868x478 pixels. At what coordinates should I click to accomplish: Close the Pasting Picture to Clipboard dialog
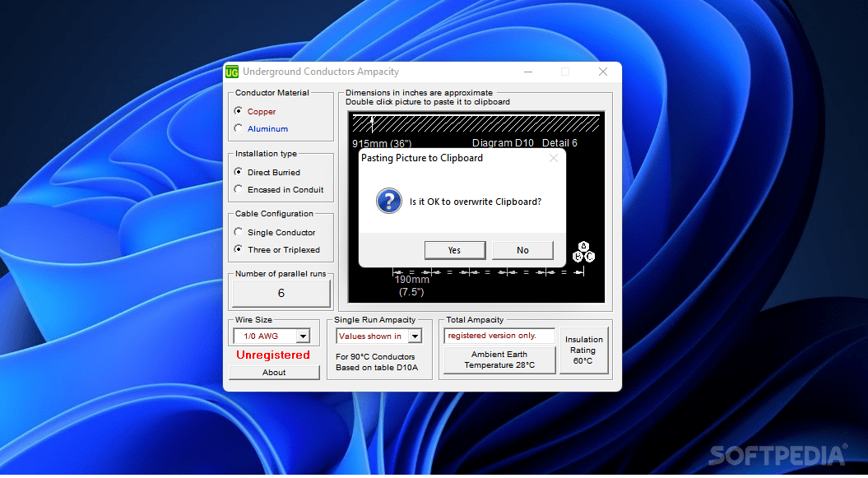553,158
